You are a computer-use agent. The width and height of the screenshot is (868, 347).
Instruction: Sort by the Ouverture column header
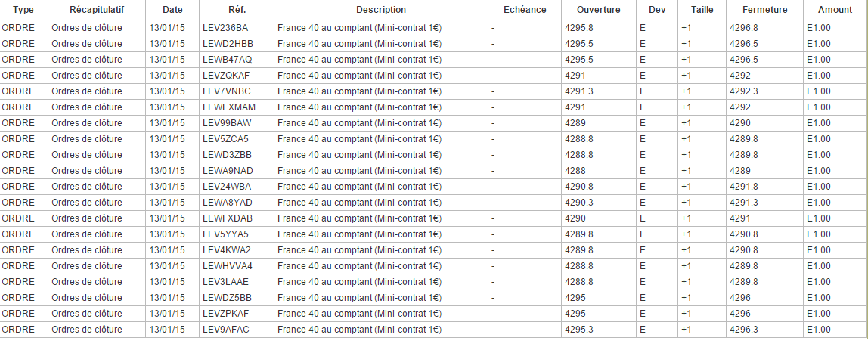click(x=598, y=10)
